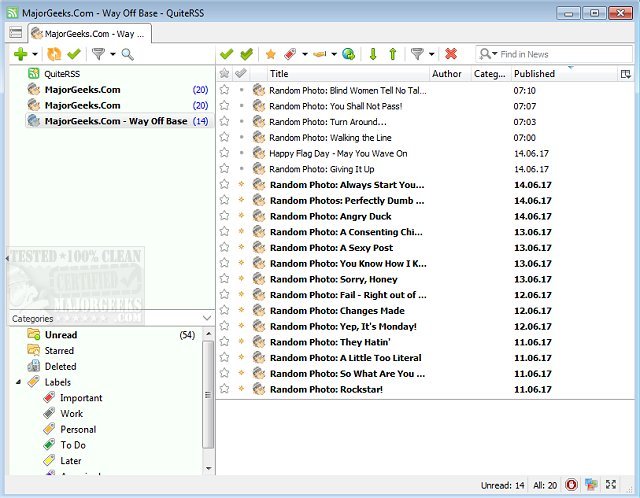Jump to previous unread news (green up arrow)
The image size is (640, 498).
(392, 54)
